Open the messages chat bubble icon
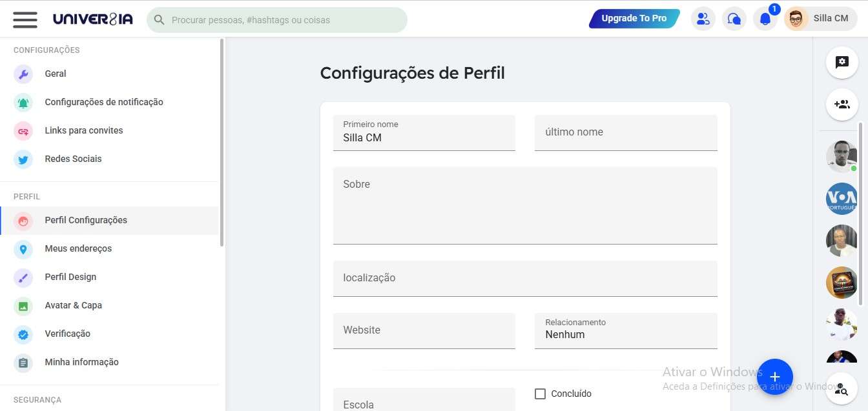The image size is (868, 411). [x=734, y=19]
